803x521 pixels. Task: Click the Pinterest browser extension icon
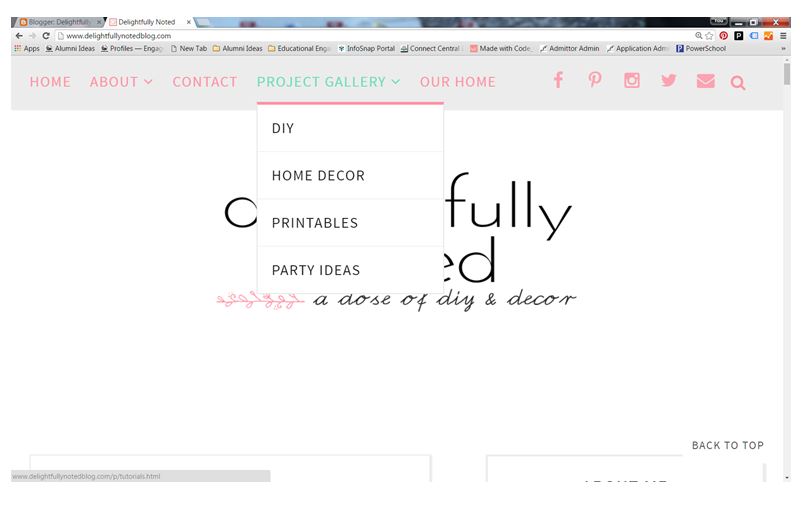coord(723,36)
